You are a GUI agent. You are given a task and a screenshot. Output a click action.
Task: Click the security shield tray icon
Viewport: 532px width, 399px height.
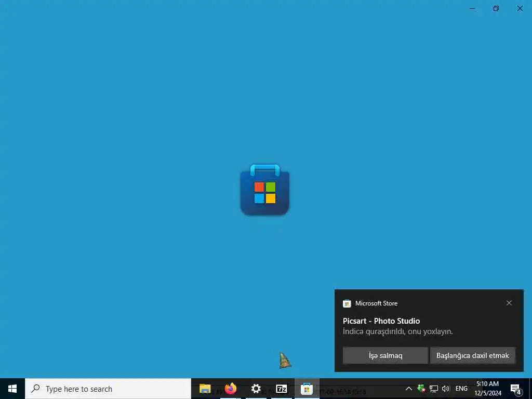[x=421, y=389]
